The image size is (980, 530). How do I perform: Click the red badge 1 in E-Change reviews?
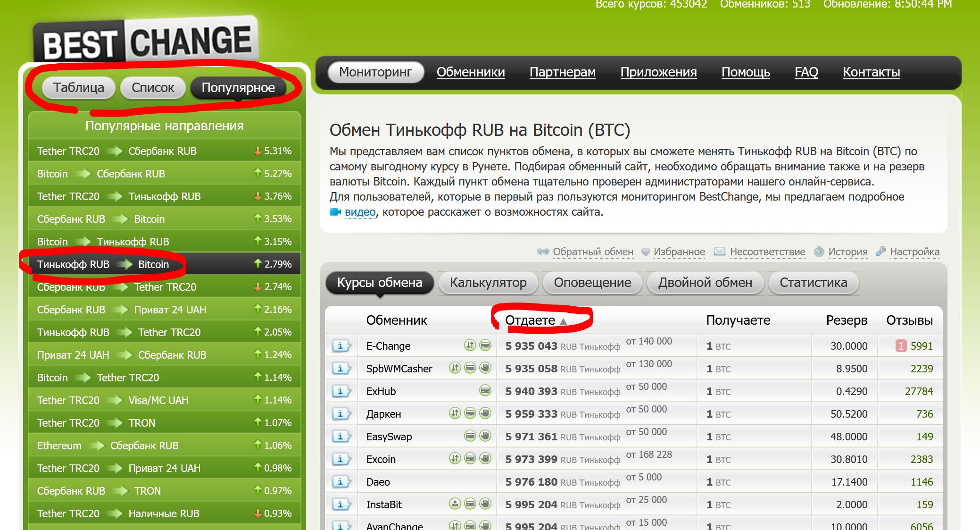click(901, 346)
